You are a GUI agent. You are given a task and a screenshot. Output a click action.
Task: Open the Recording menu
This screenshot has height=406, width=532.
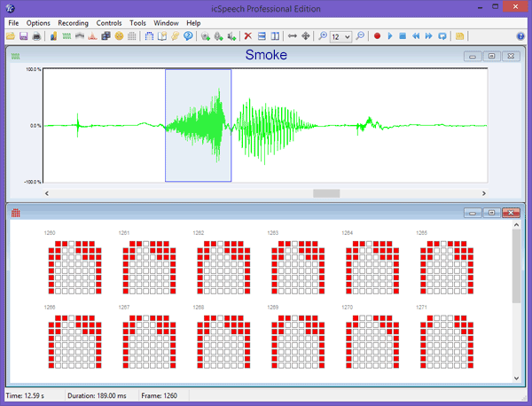[72, 22]
